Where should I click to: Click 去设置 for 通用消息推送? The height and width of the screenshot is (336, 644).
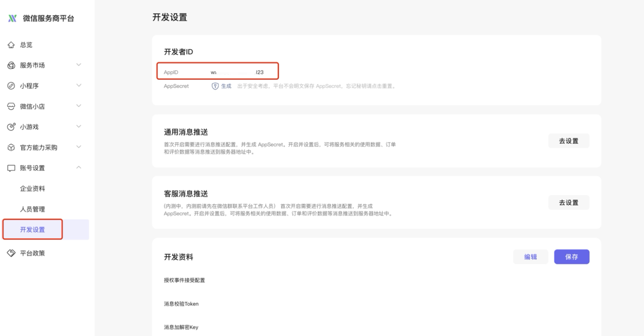[569, 141]
